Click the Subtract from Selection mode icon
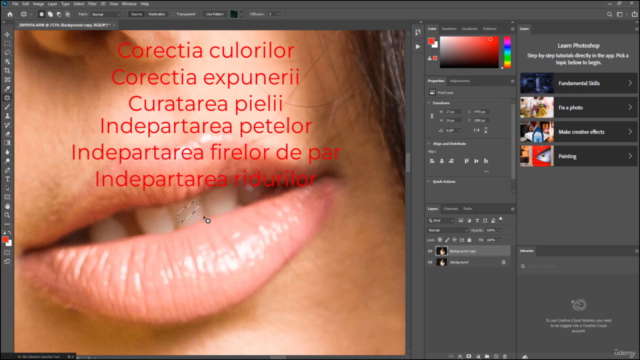Screen dimensions: 640x360 (x=59, y=14)
